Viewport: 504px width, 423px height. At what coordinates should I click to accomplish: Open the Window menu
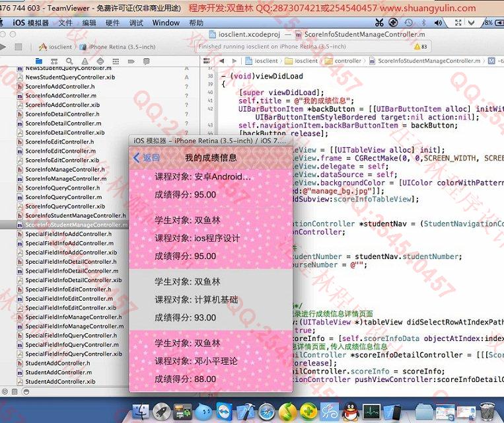coord(165,22)
